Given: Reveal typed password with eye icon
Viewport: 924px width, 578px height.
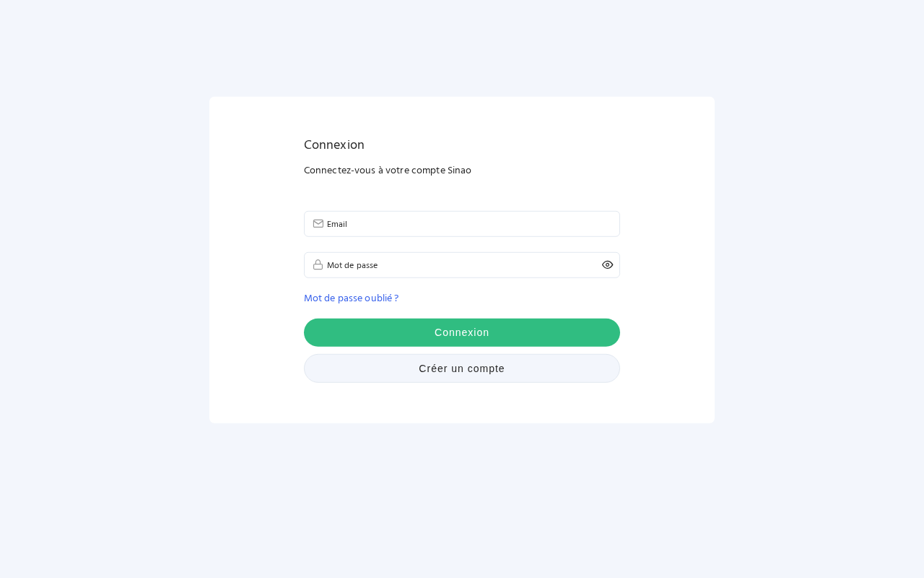Looking at the screenshot, I should pyautogui.click(x=607, y=265).
